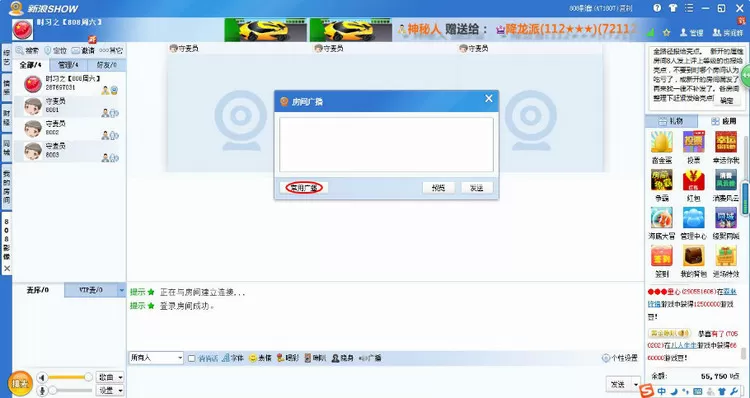Image resolution: width=750 pixels, height=398 pixels.
Task: Click the 预览 preview button in dialog
Action: point(438,188)
